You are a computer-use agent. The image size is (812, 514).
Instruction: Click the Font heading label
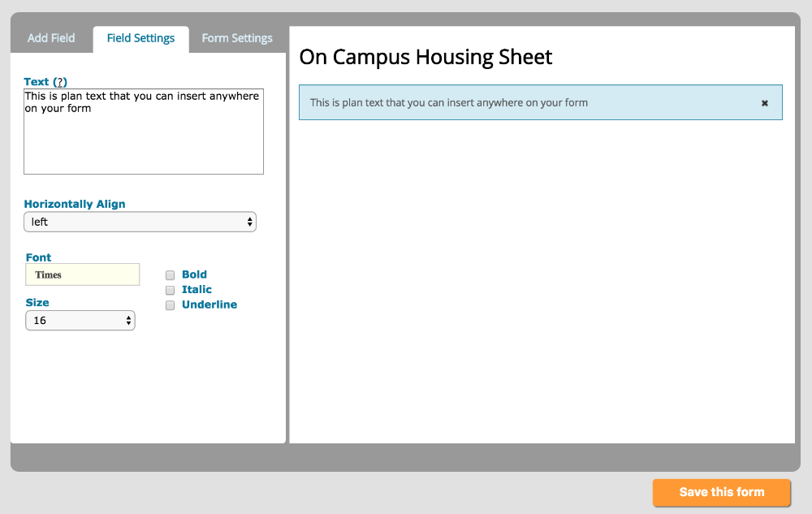tap(38, 257)
